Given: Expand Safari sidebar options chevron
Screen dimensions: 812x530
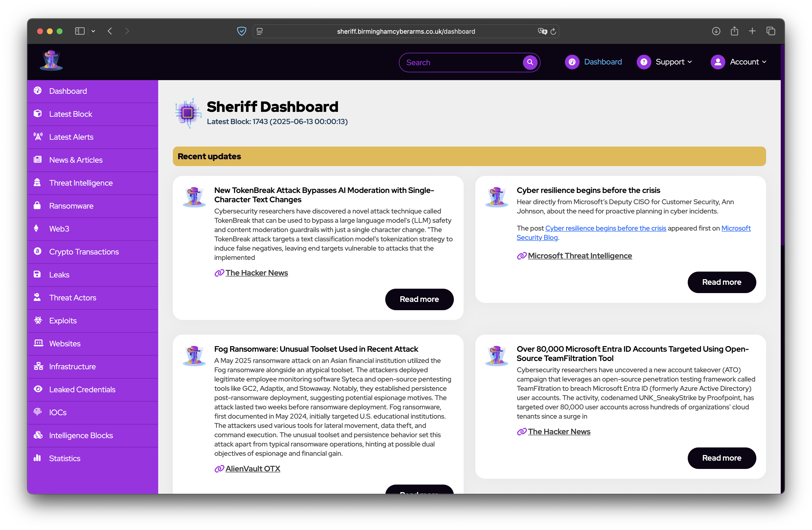Looking at the screenshot, I should [93, 32].
